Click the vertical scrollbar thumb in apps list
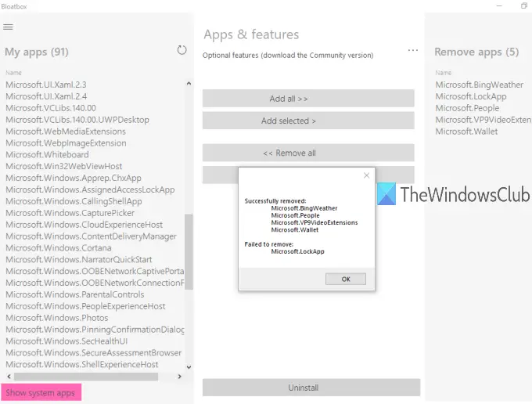This screenshot has width=532, height=404. [189, 251]
